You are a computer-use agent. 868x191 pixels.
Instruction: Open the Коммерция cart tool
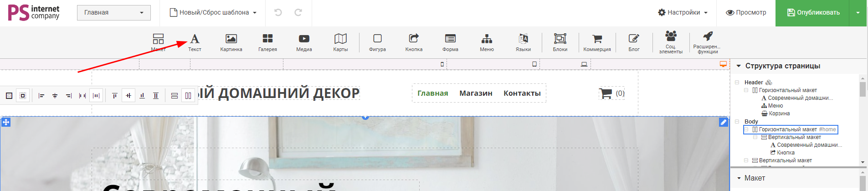tap(597, 42)
